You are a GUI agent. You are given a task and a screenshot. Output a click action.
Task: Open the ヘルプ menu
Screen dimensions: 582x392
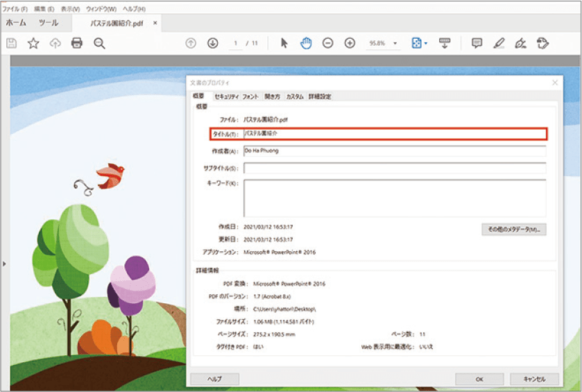pyautogui.click(x=134, y=8)
